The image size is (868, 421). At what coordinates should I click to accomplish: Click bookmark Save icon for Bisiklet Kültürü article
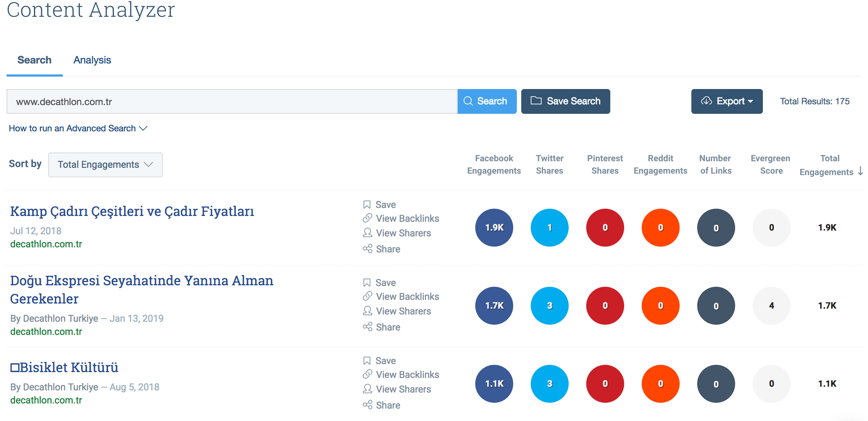pyautogui.click(x=367, y=361)
